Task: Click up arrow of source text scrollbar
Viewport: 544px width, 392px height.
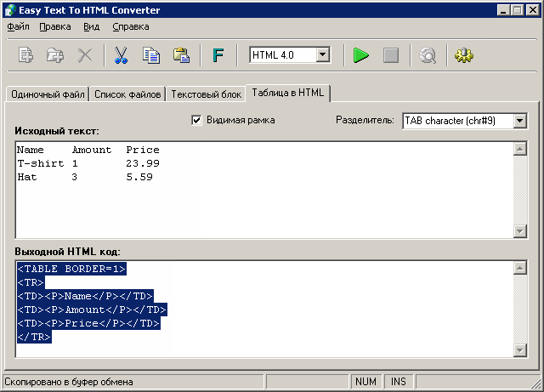Action: pyautogui.click(x=519, y=150)
